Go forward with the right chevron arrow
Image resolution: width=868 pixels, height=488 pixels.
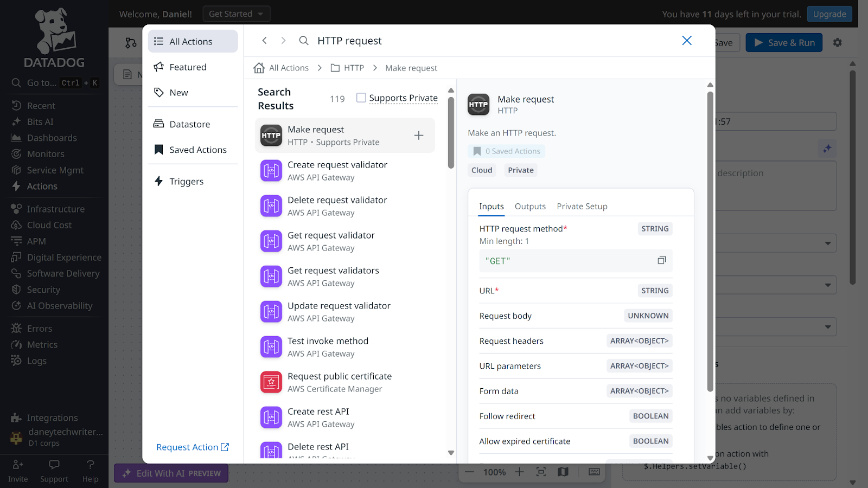283,41
